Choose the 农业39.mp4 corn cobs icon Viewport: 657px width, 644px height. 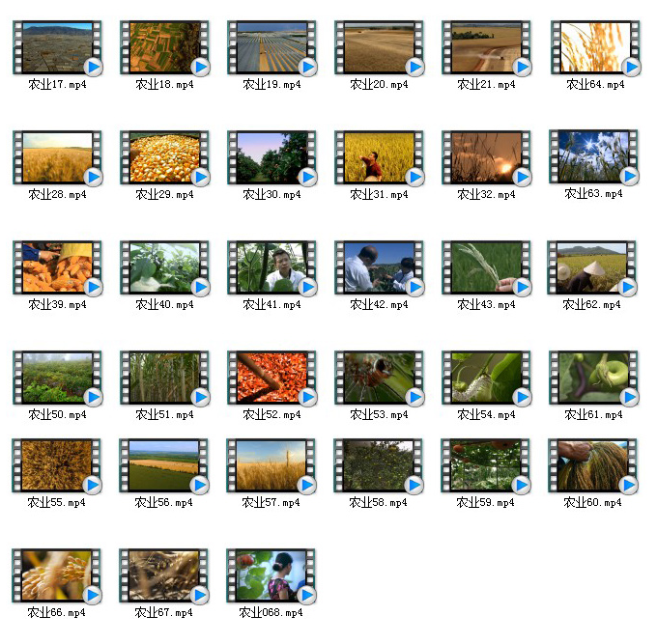pos(57,268)
